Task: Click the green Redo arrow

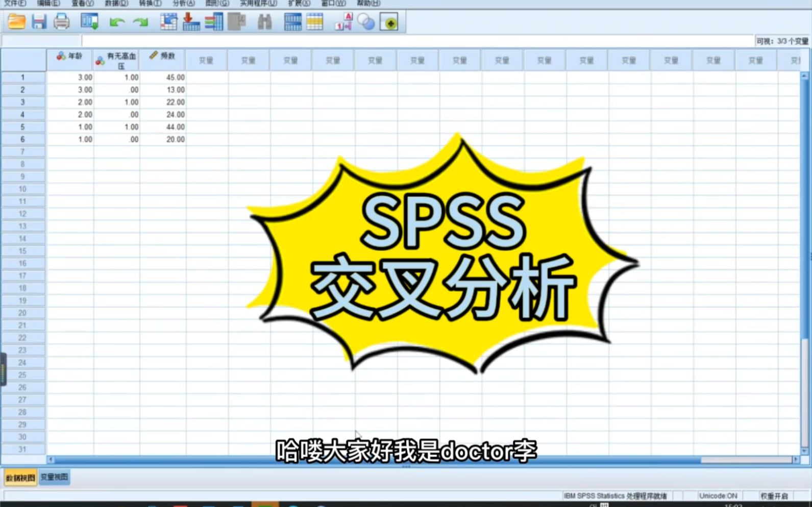Action: click(x=140, y=22)
